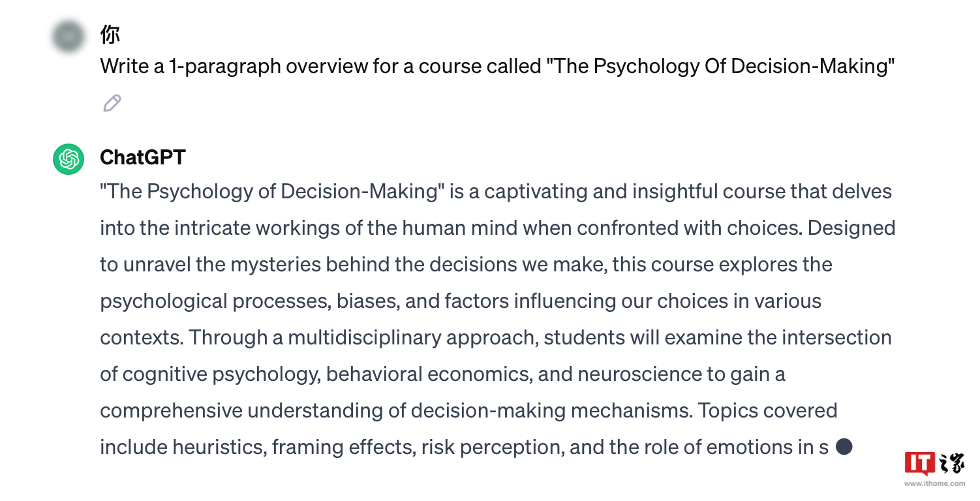
Task: Click the black streaming cursor dot
Action: point(844,447)
